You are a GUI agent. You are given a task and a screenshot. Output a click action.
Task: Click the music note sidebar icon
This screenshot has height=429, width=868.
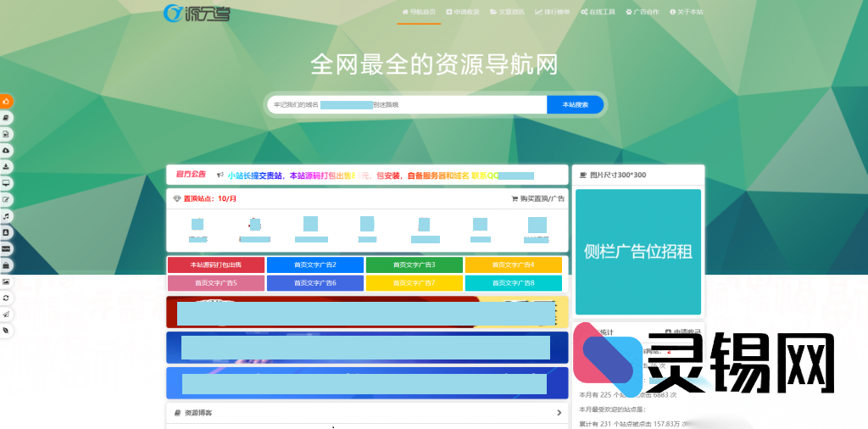[x=6, y=216]
